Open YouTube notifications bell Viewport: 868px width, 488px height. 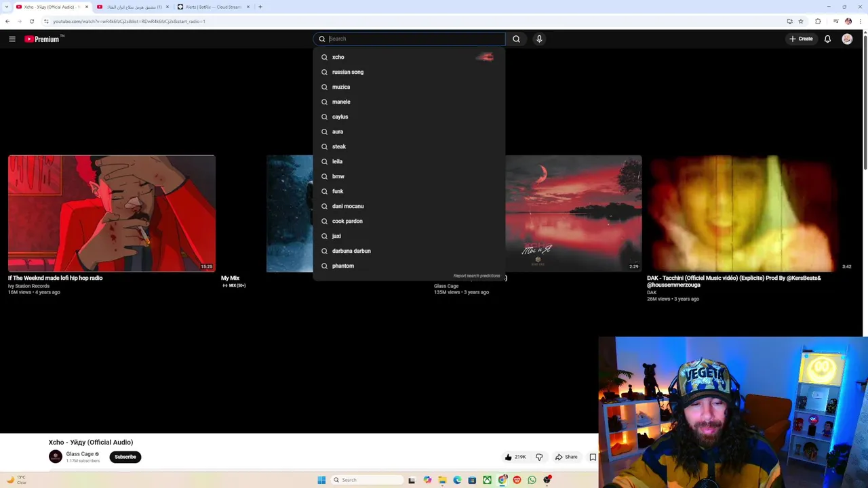[827, 39]
